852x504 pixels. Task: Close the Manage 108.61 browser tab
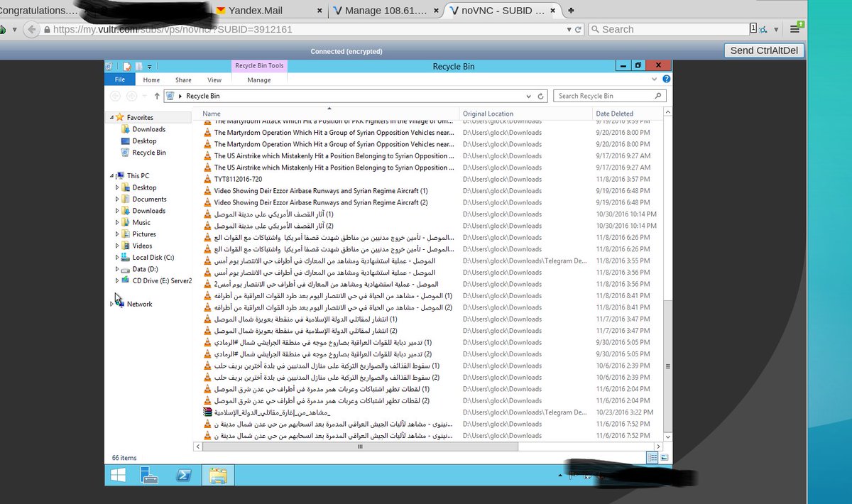tap(435, 10)
